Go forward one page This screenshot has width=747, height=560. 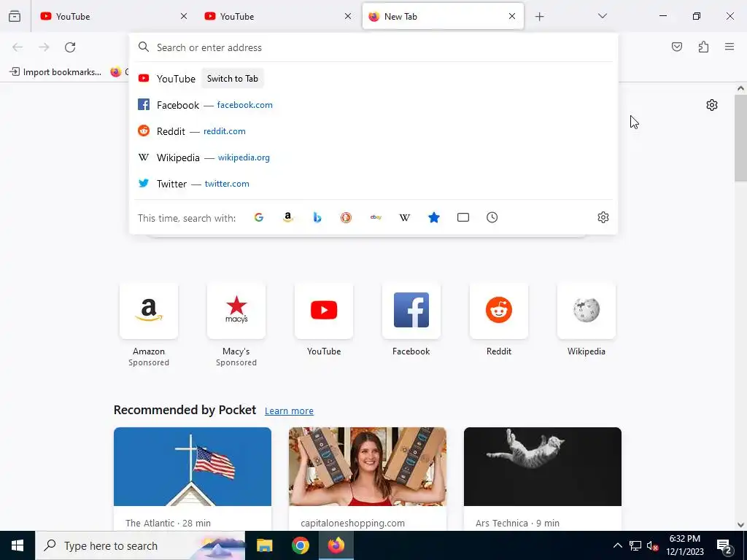point(44,47)
